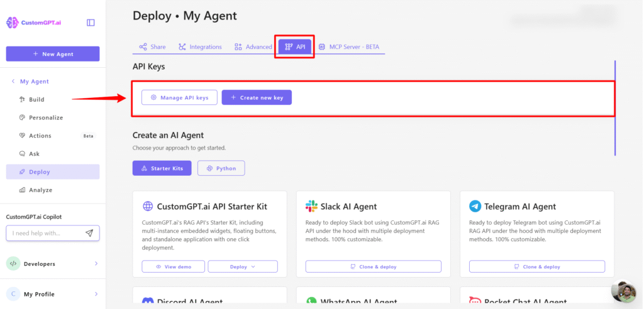Click Create new key button
The image size is (644, 309).
pyautogui.click(x=257, y=98)
